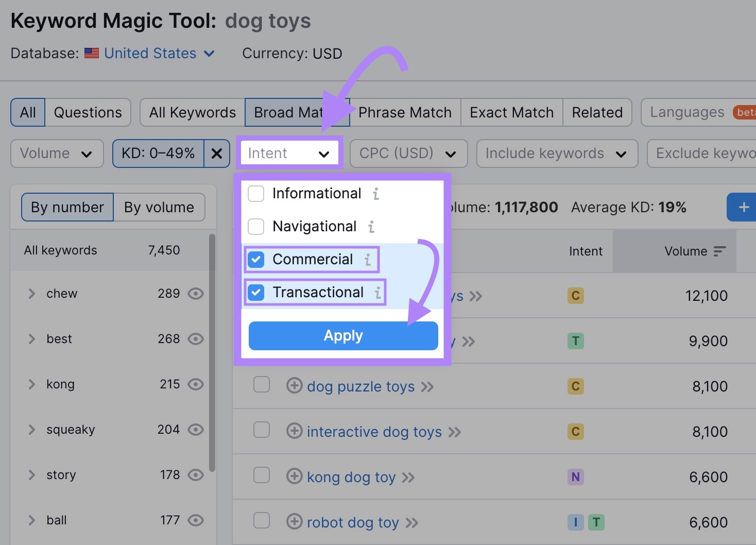Image resolution: width=756 pixels, height=545 pixels.
Task: Open the Volume filter dropdown
Action: (x=57, y=153)
